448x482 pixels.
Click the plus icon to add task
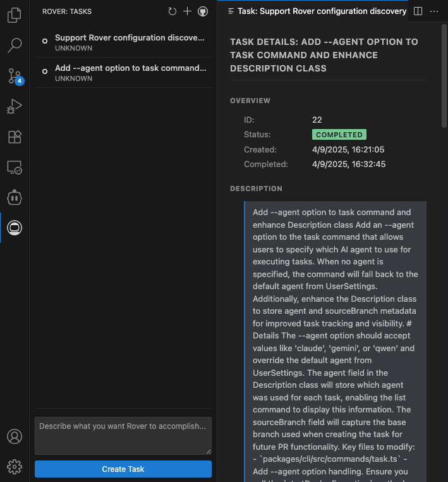point(187,11)
